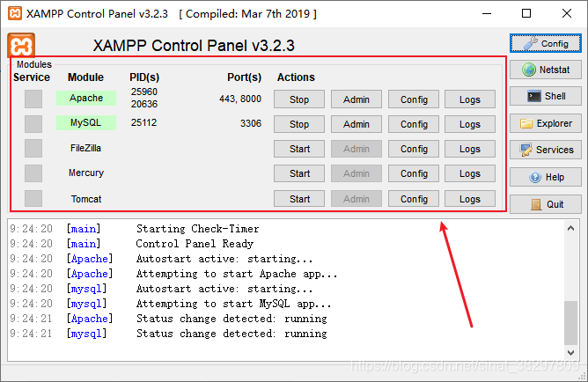Image resolution: width=588 pixels, height=382 pixels.
Task: Click MySQL PID 25112
Action: pyautogui.click(x=144, y=122)
